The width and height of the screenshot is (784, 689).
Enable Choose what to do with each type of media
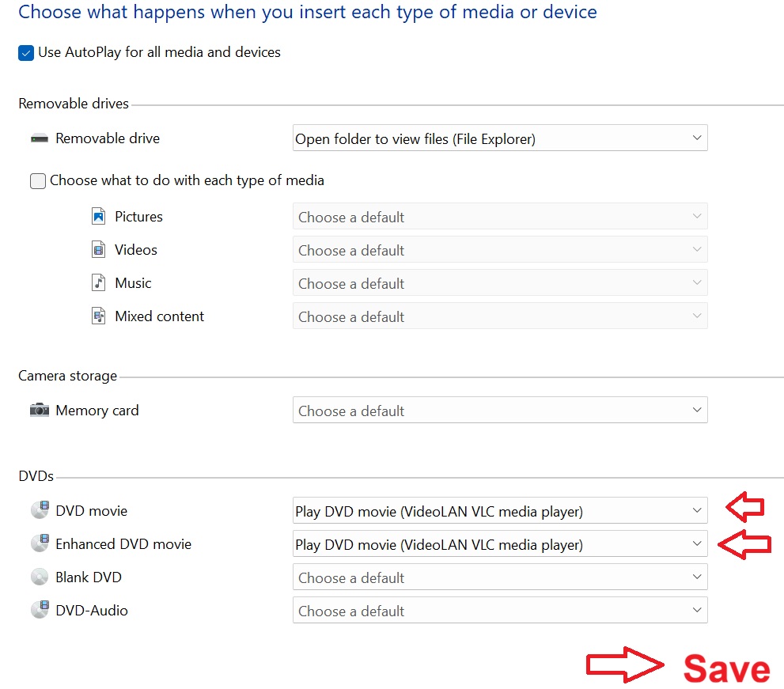click(38, 180)
